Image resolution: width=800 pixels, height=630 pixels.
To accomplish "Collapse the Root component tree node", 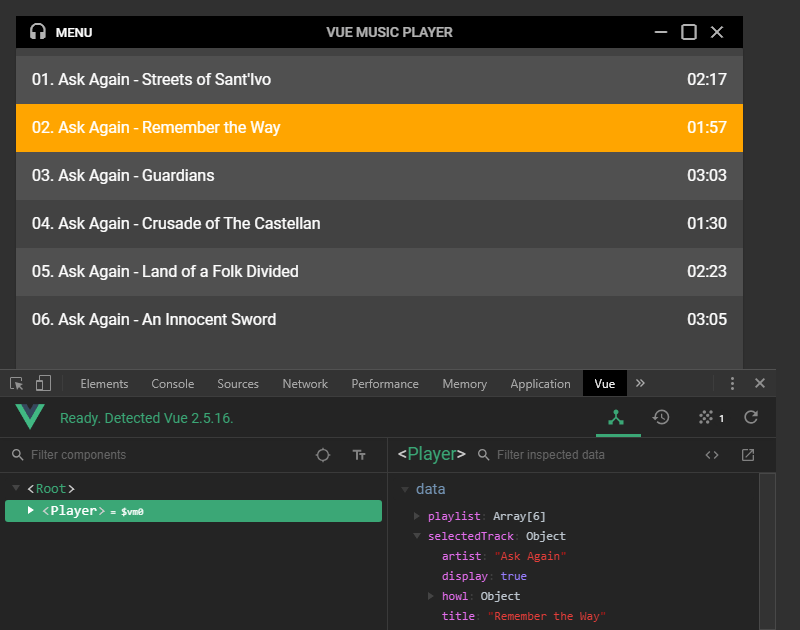I will tap(16, 488).
